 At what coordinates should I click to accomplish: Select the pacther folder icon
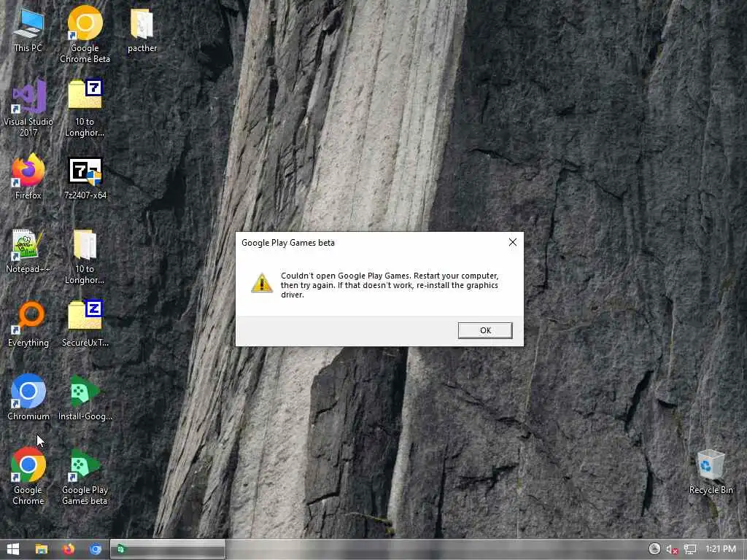[x=142, y=31]
